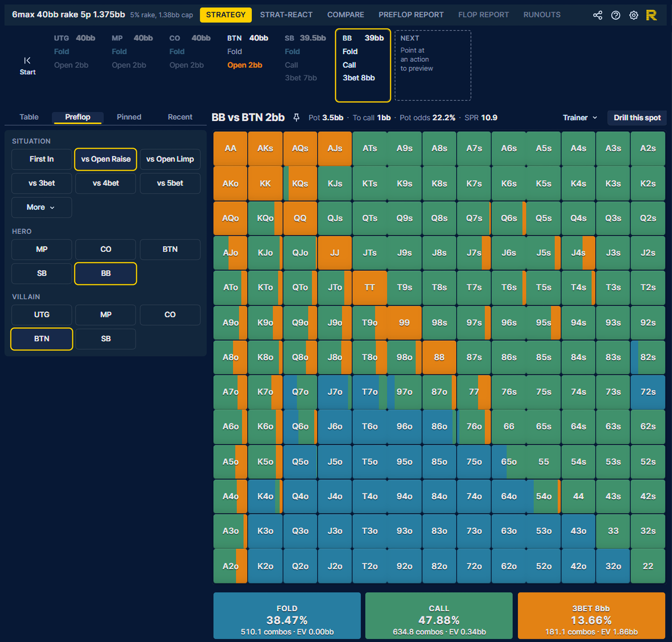Open the Pinned tab
Screen dimensions: 672x642
(129, 117)
